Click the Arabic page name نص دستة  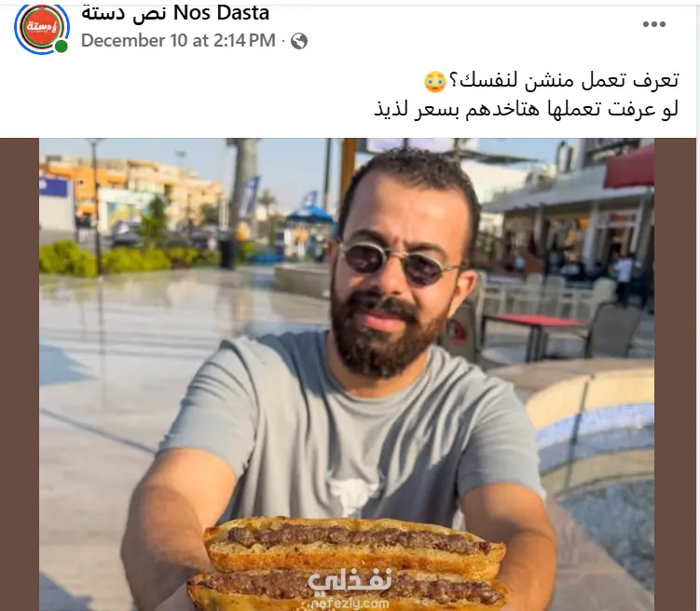coord(124,13)
